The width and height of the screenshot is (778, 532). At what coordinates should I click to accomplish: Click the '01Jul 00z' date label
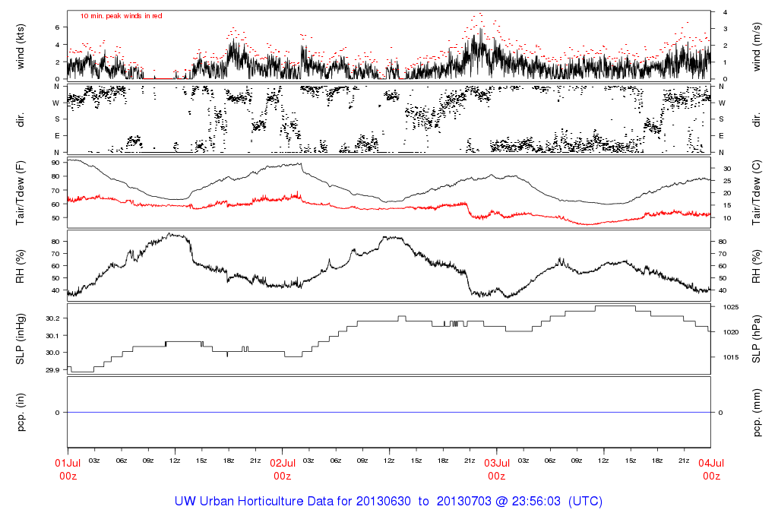click(x=68, y=470)
